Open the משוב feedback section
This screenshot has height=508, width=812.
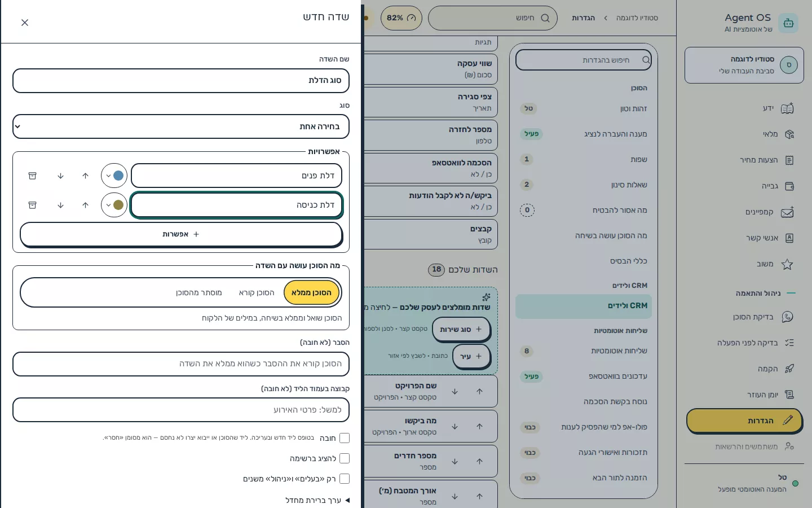coord(744,264)
